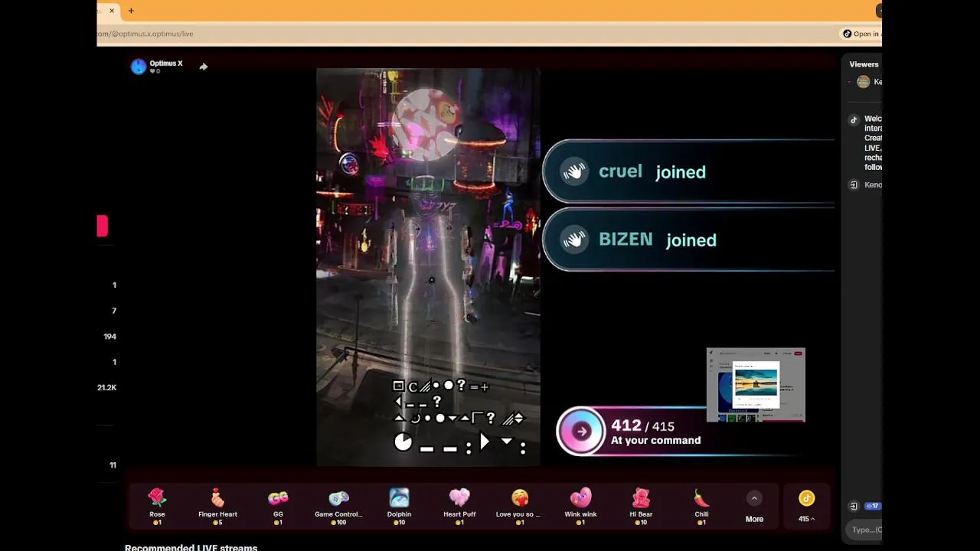
Task: Click the 21.2K count in left sidebar
Action: [x=106, y=388]
